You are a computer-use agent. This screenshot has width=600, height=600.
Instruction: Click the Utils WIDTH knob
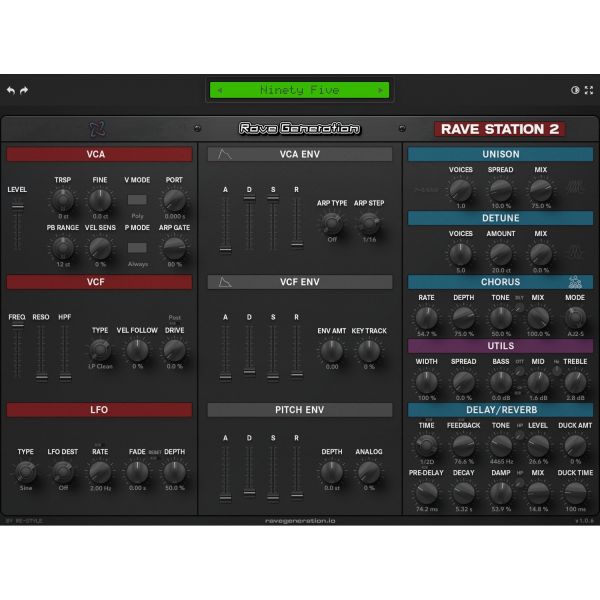point(426,382)
